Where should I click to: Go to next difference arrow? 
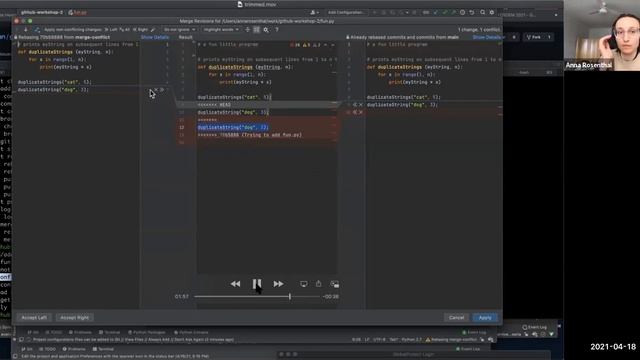[26, 30]
